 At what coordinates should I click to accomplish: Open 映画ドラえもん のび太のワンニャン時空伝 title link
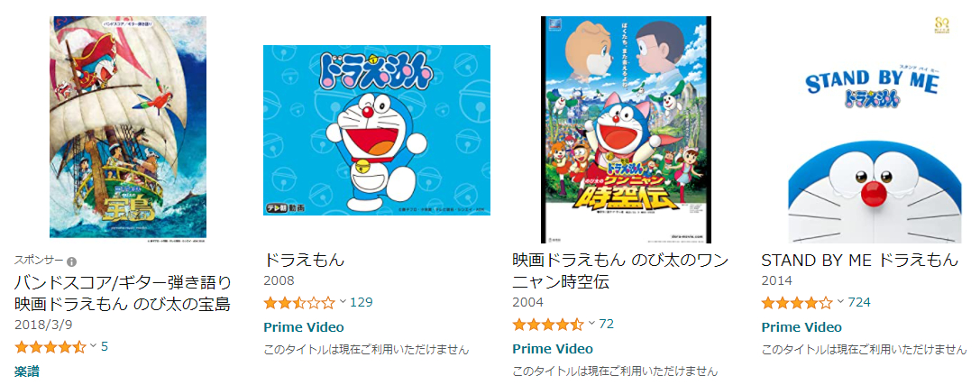pos(620,270)
